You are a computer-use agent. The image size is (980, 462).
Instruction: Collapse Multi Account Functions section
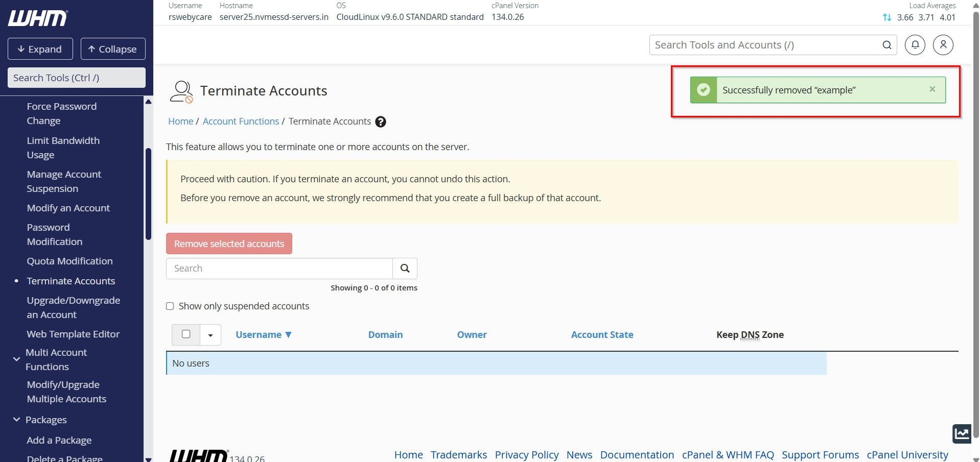16,359
